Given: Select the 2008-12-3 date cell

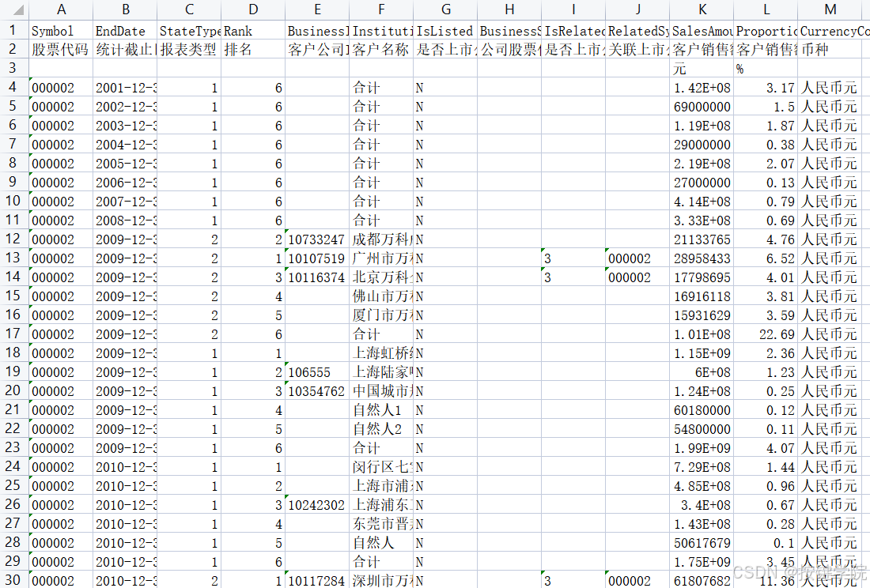Looking at the screenshot, I should pos(125,220).
